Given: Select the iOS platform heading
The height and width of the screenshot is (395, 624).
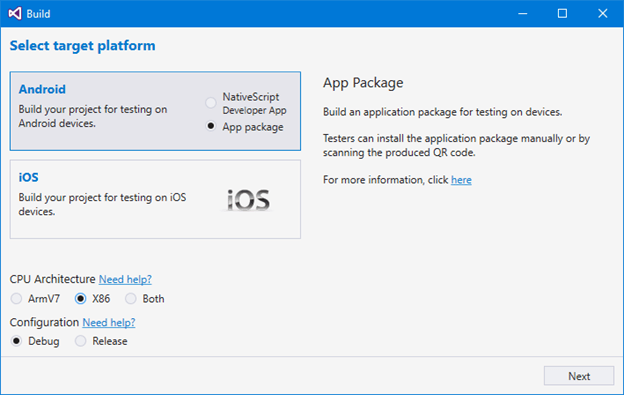Looking at the screenshot, I should (28, 177).
